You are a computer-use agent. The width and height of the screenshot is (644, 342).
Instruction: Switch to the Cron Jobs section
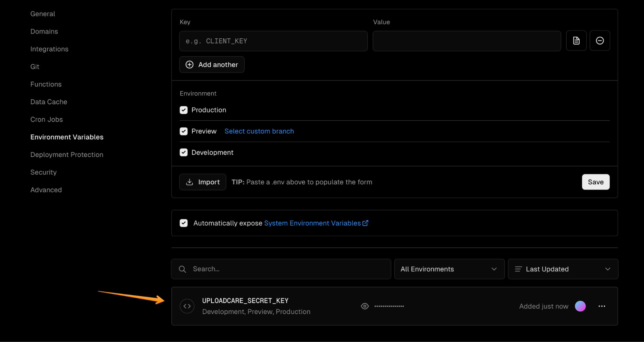[x=46, y=119]
